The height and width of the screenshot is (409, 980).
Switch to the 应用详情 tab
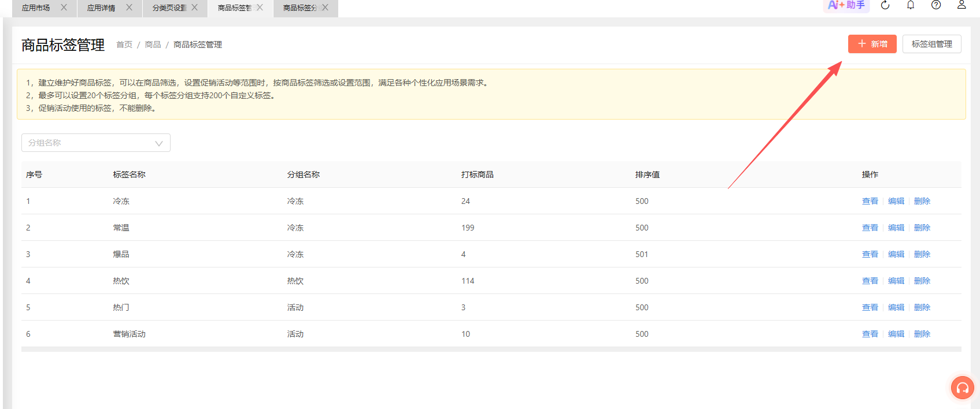(101, 8)
